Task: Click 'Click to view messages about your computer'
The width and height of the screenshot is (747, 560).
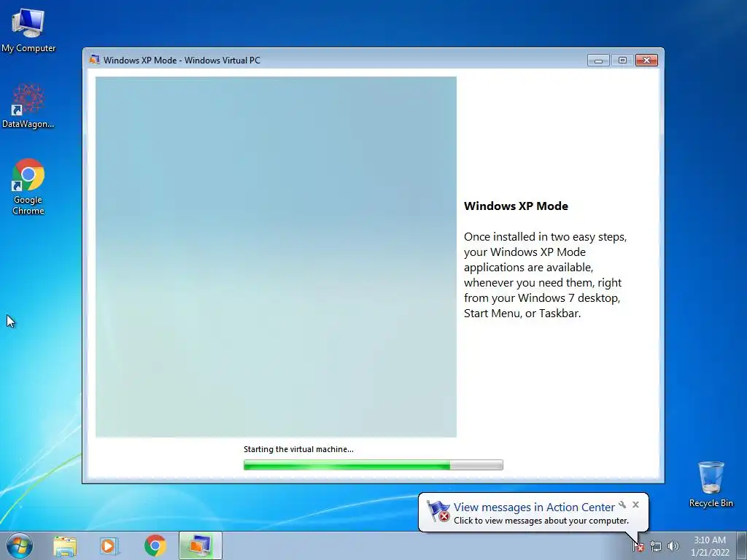Action: (x=541, y=521)
